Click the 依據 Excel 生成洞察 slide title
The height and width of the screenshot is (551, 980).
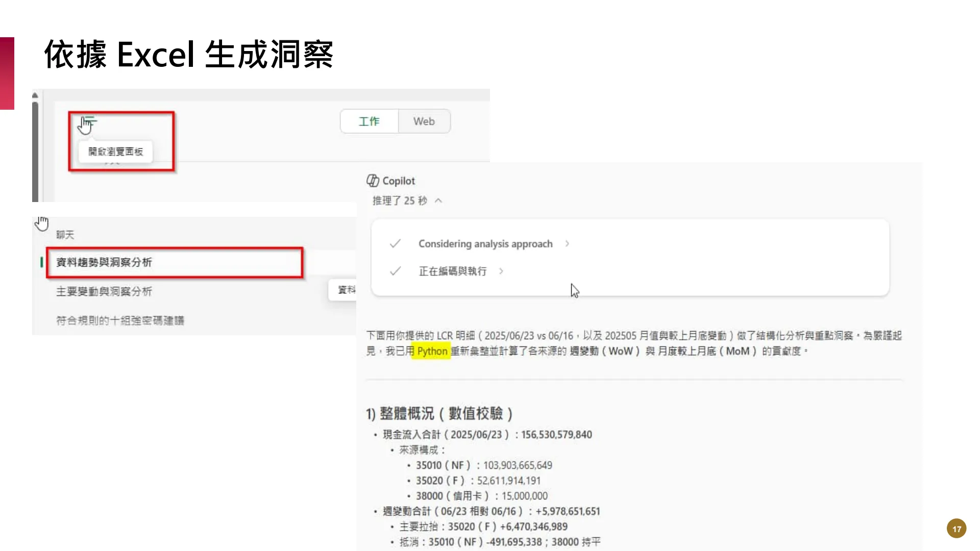coord(189,54)
